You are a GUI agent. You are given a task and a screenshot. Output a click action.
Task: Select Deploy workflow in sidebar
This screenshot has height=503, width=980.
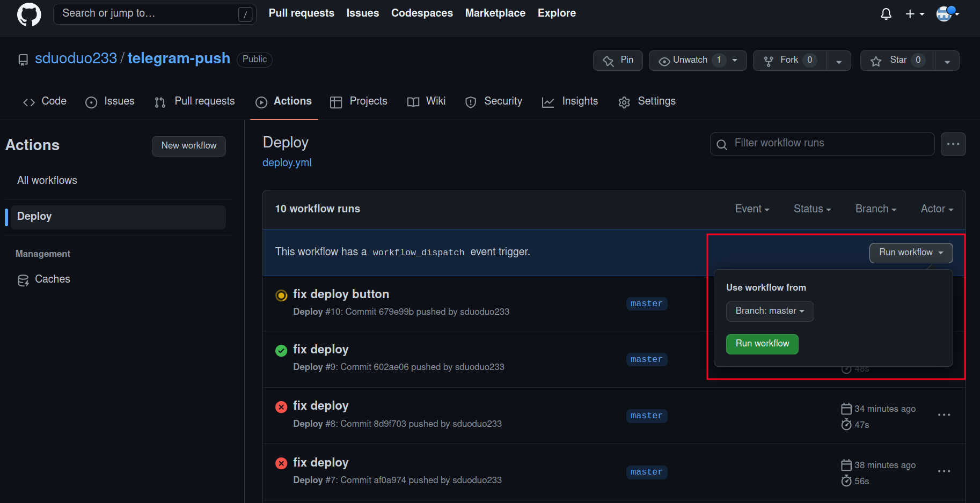118,217
